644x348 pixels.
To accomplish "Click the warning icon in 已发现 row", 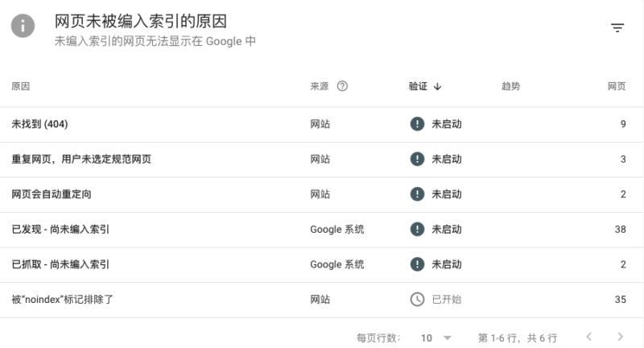I will pyautogui.click(x=417, y=230).
